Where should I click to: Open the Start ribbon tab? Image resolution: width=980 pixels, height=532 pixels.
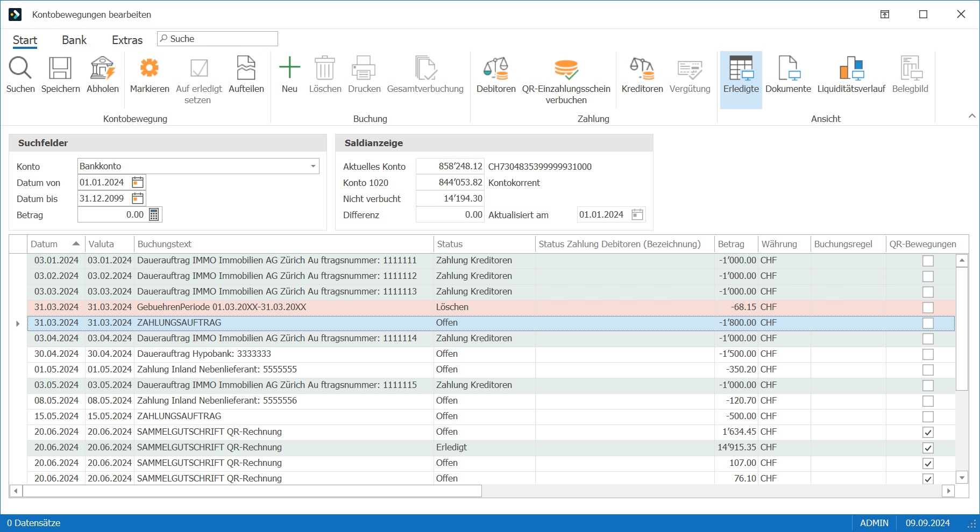25,40
